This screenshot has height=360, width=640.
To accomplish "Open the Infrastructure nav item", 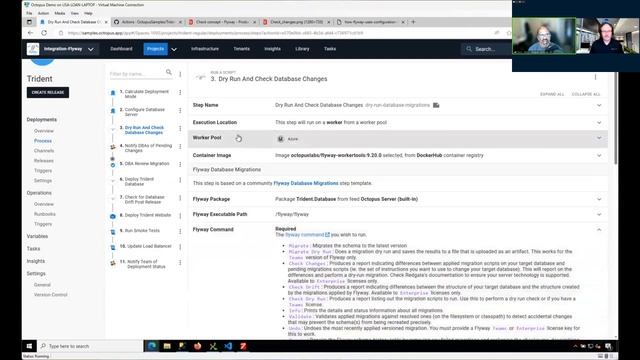I will (x=205, y=49).
